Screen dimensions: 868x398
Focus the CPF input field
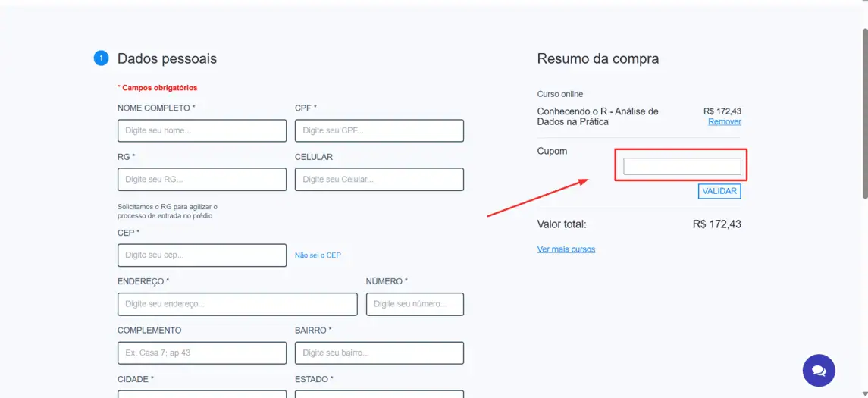pos(379,130)
